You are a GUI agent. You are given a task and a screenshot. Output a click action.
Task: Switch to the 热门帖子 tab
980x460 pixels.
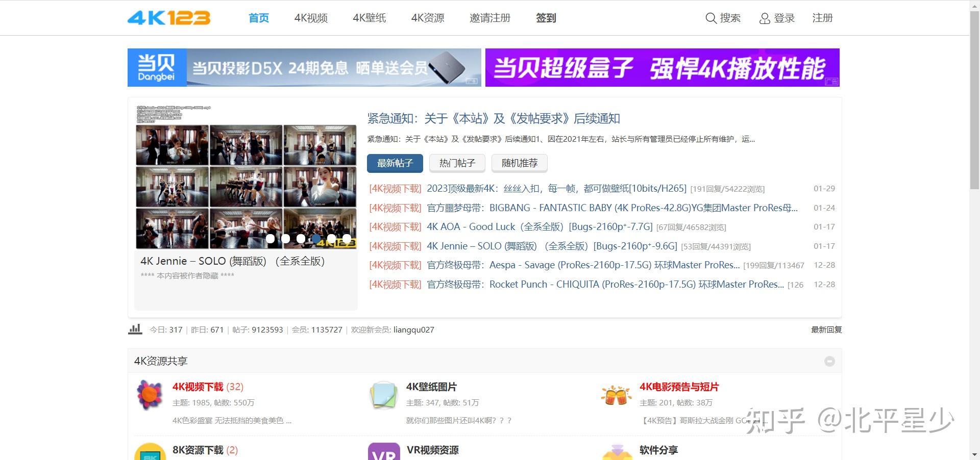pos(457,163)
